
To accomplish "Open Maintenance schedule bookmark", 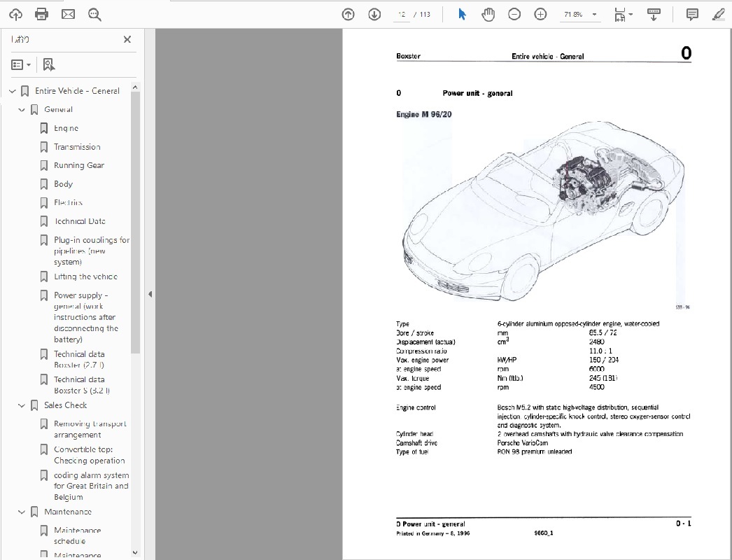I will pyautogui.click(x=77, y=535).
